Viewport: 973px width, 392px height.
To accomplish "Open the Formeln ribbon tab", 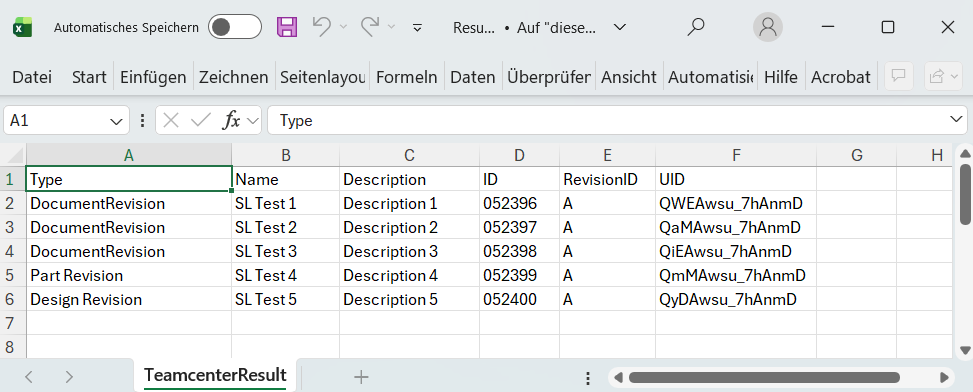I will (406, 77).
